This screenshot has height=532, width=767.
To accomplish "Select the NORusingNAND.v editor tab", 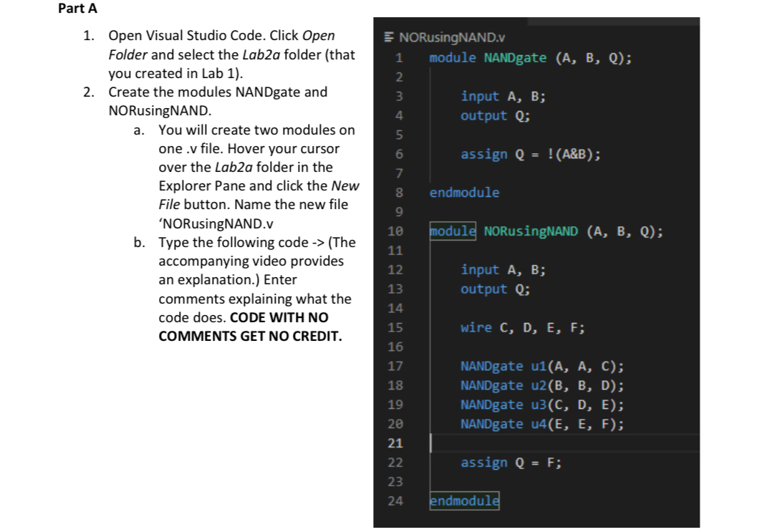I will coord(435,37).
